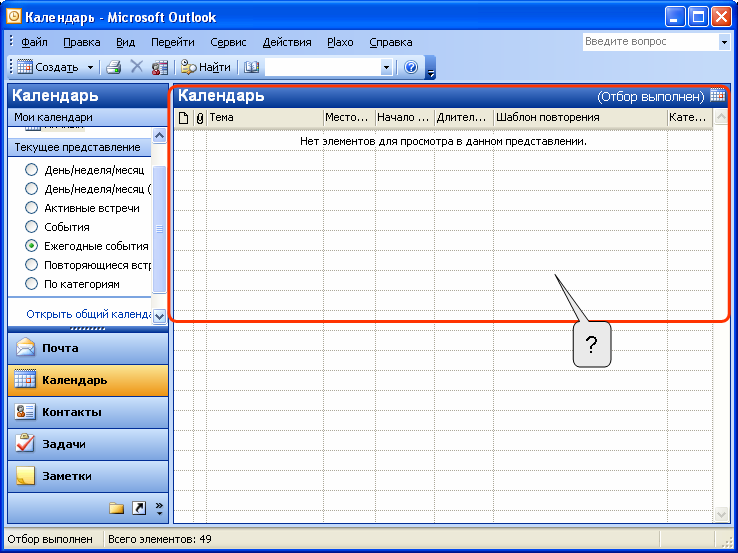Open the Configure buttons chevron
The width and height of the screenshot is (738, 553).
pos(159,508)
